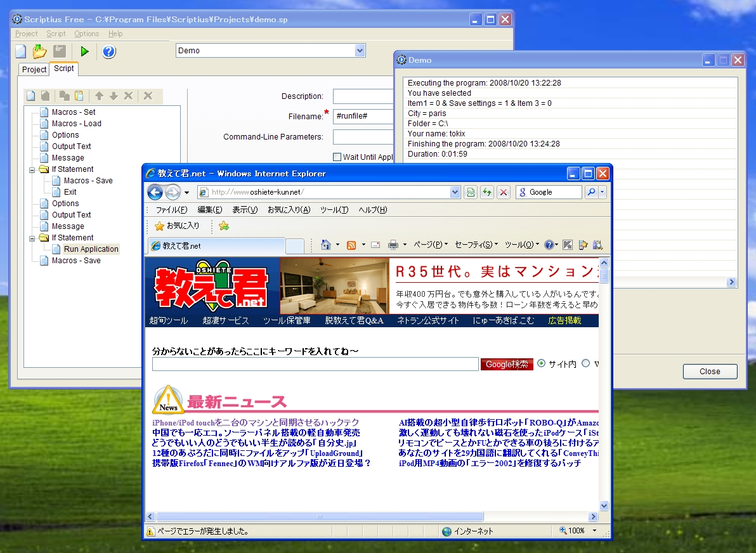The height and width of the screenshot is (553, 756).
Task: Open the search provider dropdown arrow in IE
Action: (x=602, y=192)
